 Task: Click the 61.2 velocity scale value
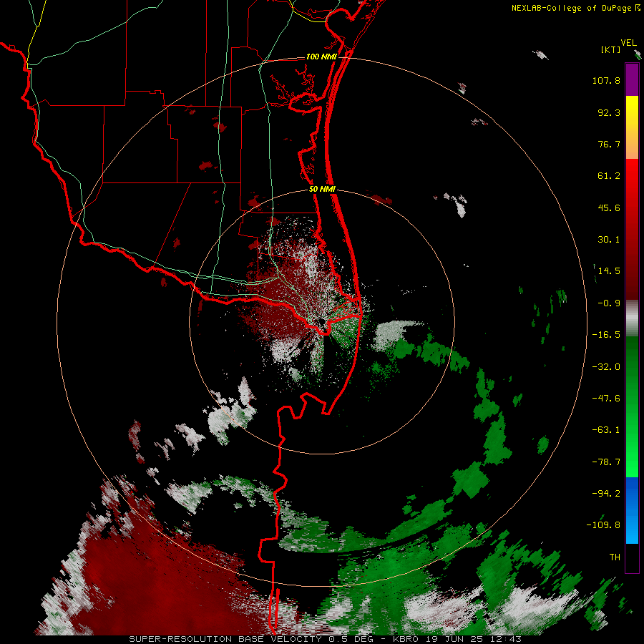(609, 176)
